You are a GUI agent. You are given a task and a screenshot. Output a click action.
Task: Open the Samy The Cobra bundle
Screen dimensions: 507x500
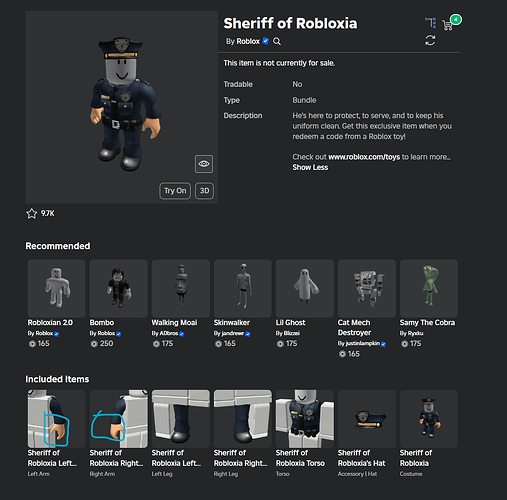point(429,288)
